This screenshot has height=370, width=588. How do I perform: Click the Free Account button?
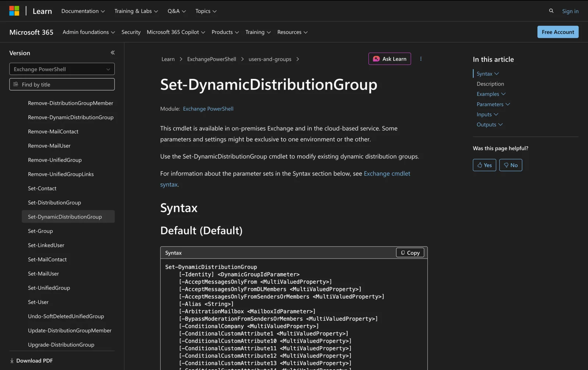(x=558, y=32)
